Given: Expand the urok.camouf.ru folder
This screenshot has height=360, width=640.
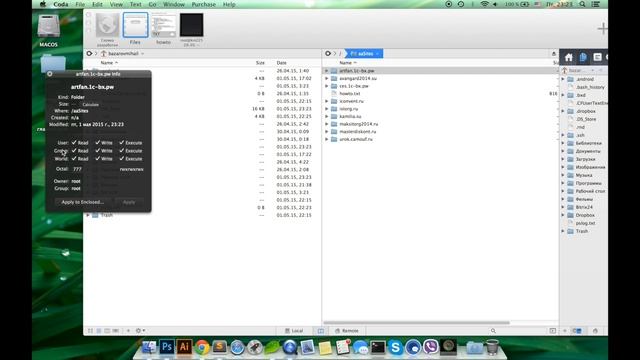Looking at the screenshot, I should [x=327, y=139].
